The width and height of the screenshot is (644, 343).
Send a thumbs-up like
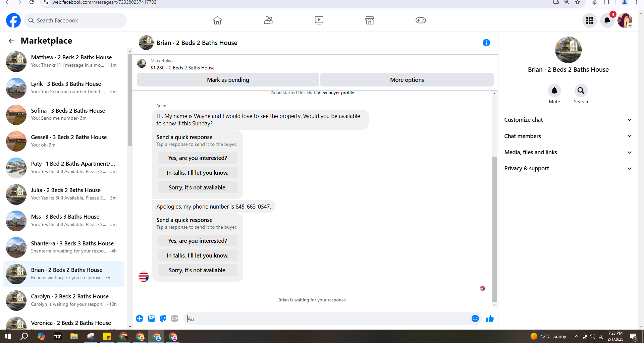[490, 319]
